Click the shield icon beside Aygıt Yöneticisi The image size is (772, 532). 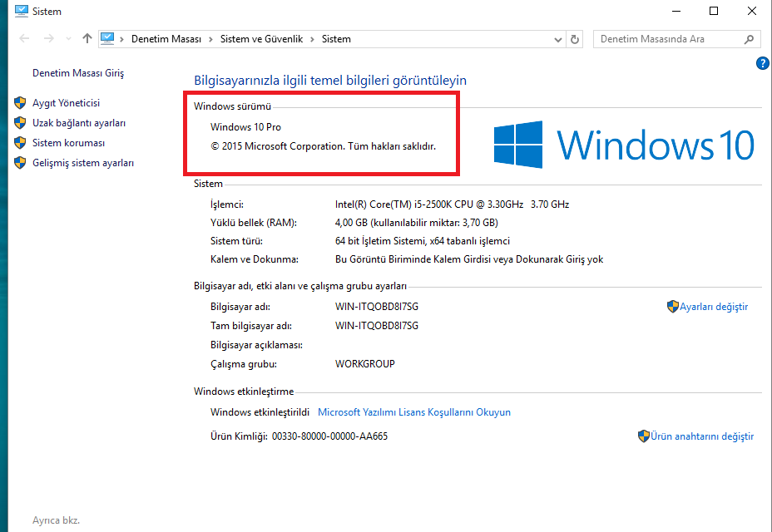(x=21, y=103)
